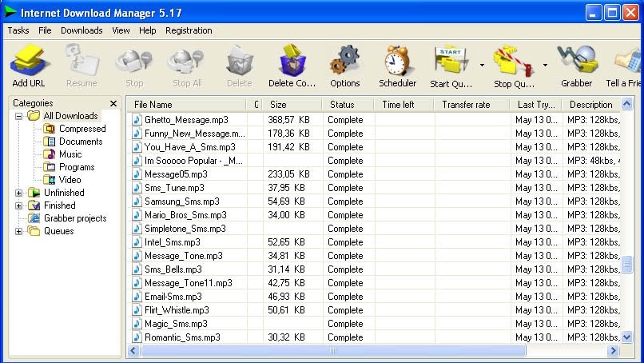Click horizontal scrollbar left arrow

click(133, 351)
